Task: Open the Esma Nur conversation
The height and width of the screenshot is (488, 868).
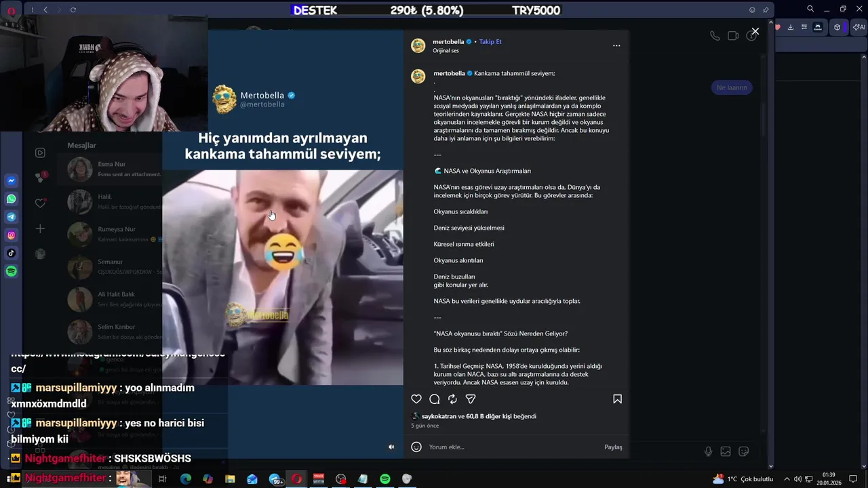Action: point(108,169)
